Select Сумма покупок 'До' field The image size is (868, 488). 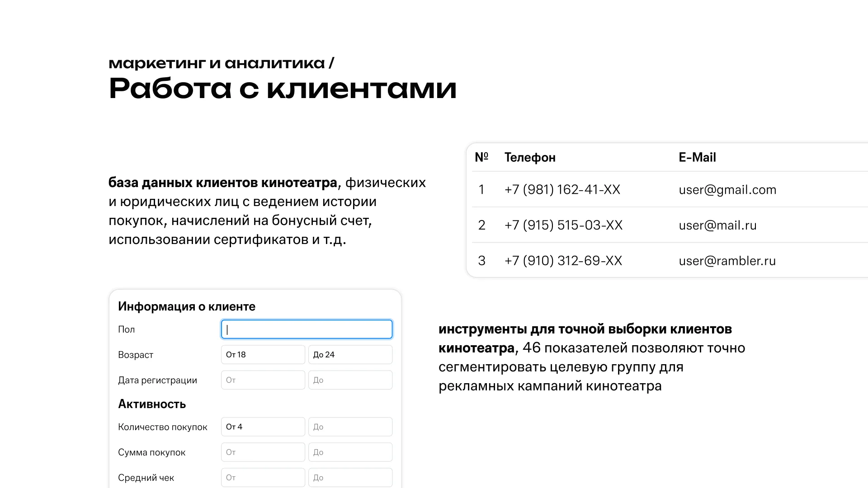tap(350, 452)
